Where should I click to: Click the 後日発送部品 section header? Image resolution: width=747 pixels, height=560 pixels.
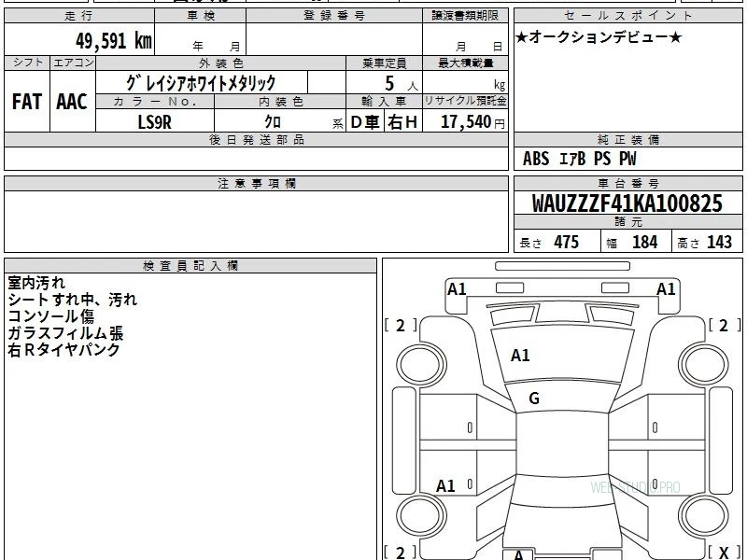coord(256,139)
